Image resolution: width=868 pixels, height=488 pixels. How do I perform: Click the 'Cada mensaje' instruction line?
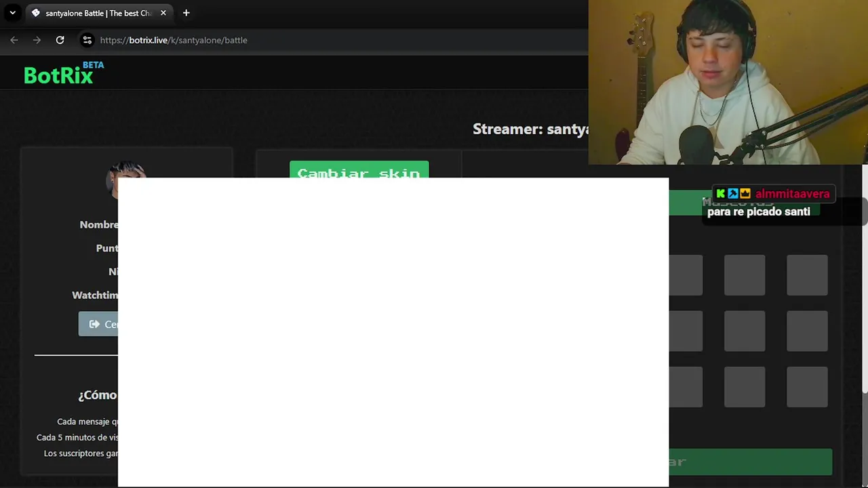tap(87, 422)
